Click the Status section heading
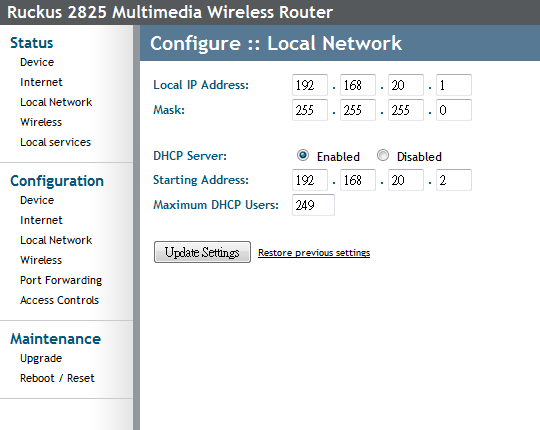Viewport: 540px width, 430px height. [x=32, y=43]
